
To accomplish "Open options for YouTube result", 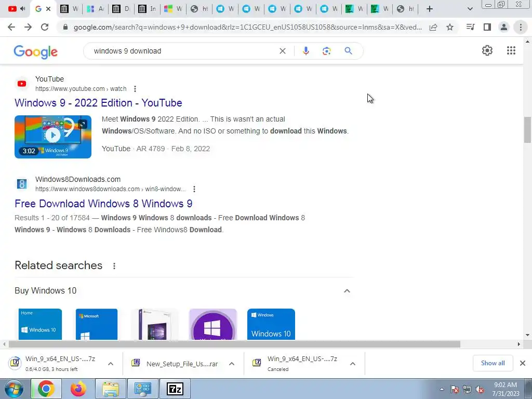I will (135, 89).
